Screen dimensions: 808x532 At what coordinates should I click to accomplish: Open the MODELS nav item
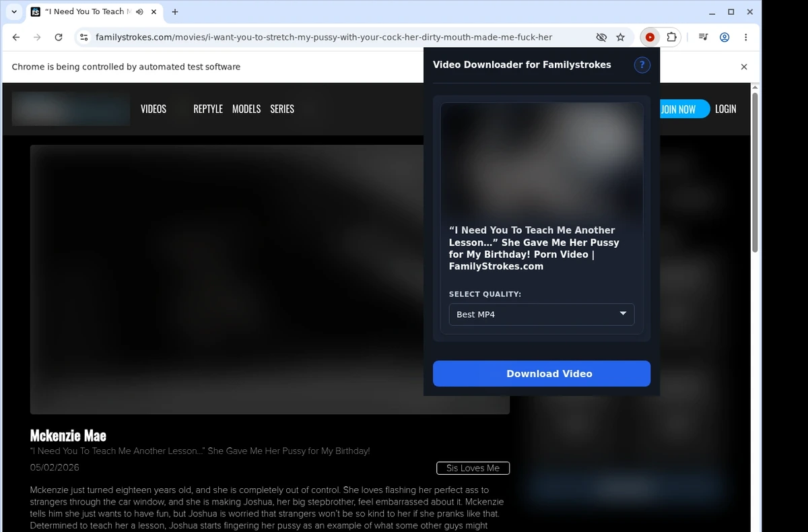(x=246, y=109)
